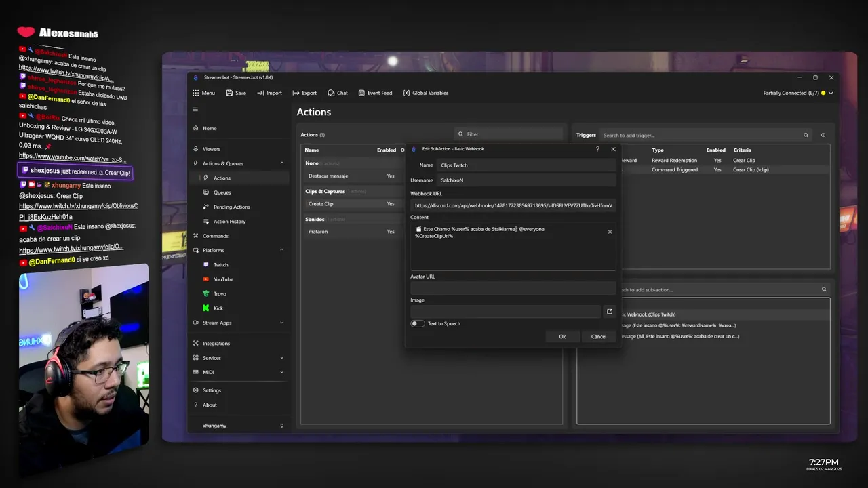Click the Trovo platform icon

coord(207,293)
